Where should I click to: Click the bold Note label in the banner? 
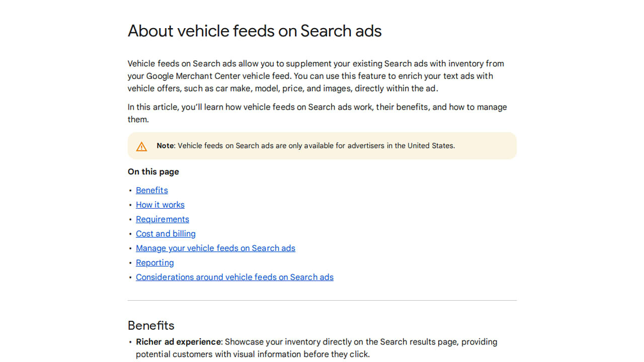[x=165, y=146]
